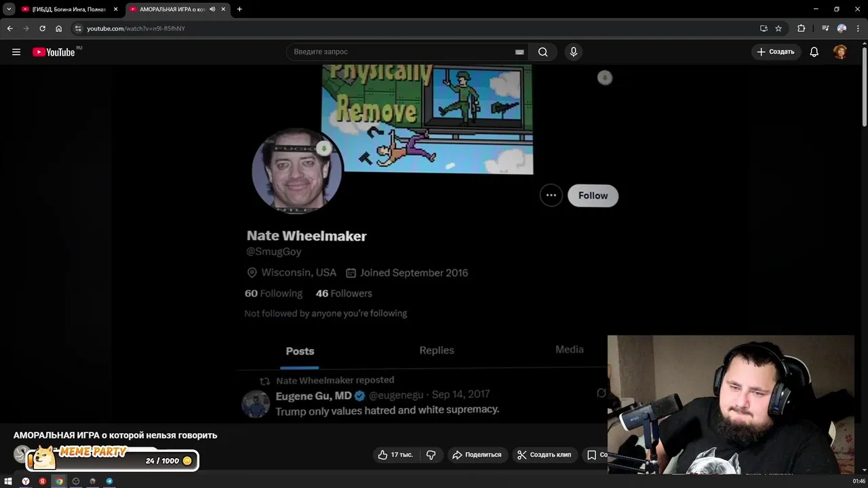The image size is (868, 488).
Task: Dislike the video
Action: click(431, 455)
